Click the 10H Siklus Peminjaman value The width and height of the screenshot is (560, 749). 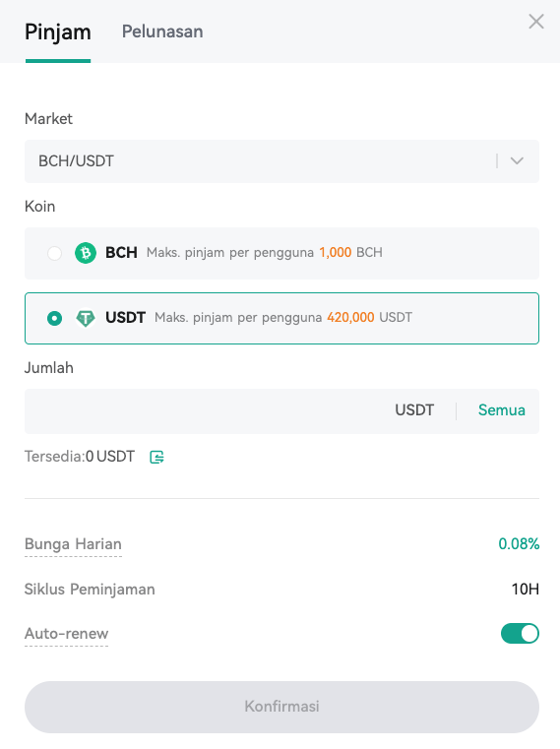(526, 589)
